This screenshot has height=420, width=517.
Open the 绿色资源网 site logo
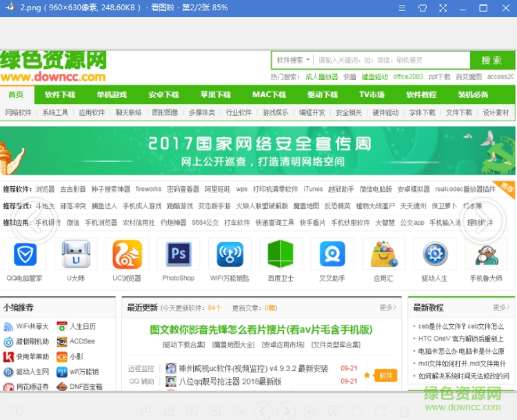point(53,67)
